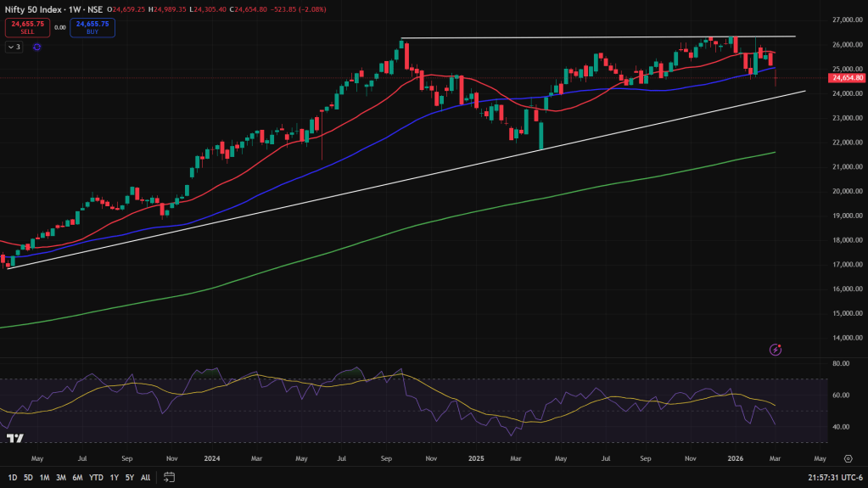Select the 5Y time range
The image size is (868, 488).
coord(129,477)
